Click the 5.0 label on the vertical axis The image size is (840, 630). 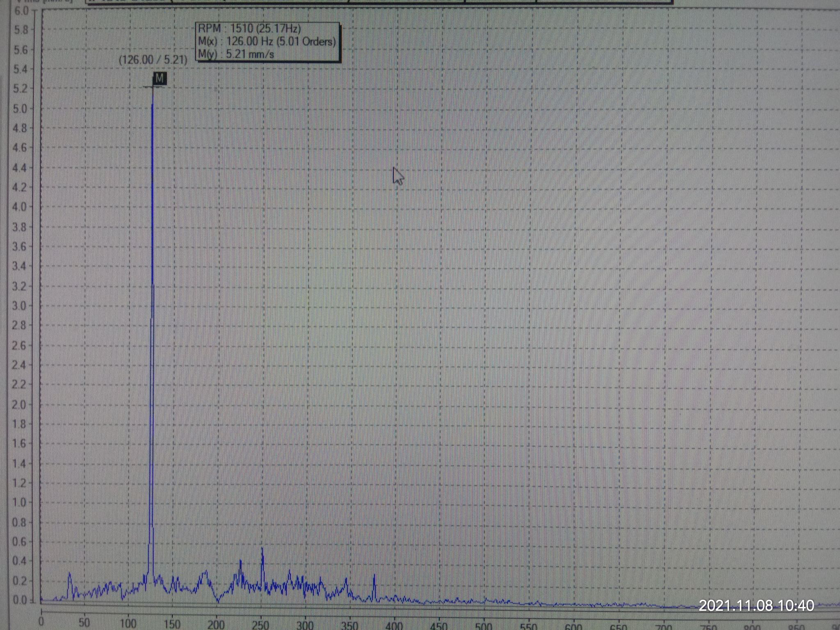pos(20,109)
